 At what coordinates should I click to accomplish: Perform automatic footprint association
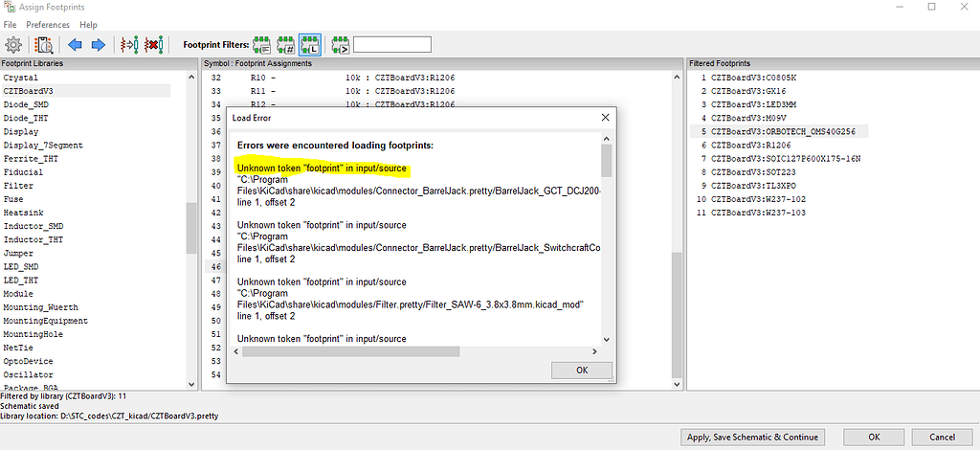coord(129,44)
